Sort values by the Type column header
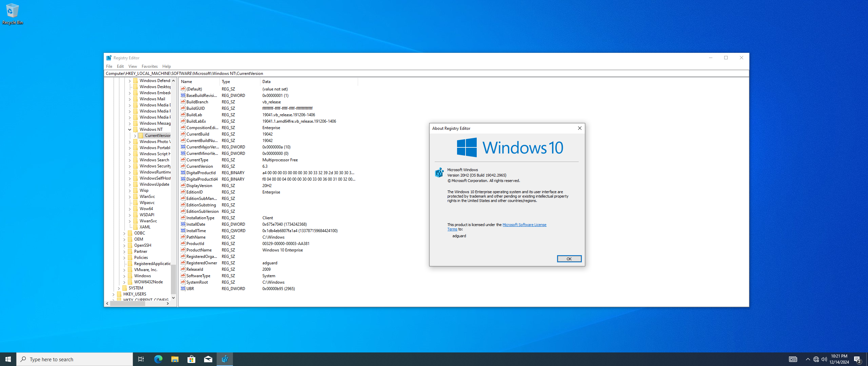868x366 pixels. [240, 82]
